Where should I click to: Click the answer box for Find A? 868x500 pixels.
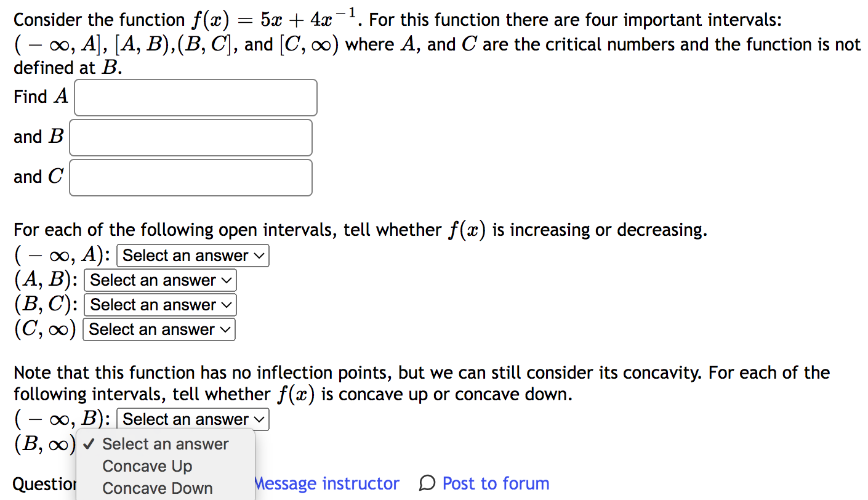tap(195, 97)
